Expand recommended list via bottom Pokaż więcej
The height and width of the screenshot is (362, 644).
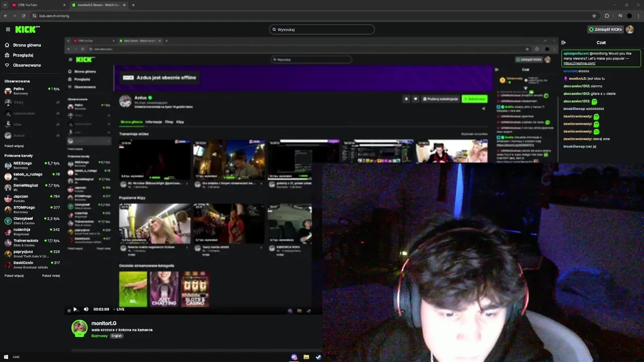pos(14,276)
